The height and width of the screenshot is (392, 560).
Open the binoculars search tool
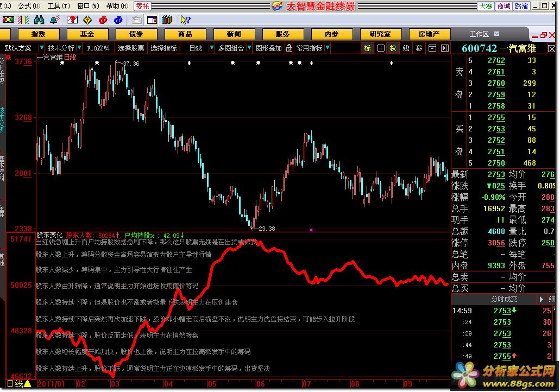coord(39,20)
